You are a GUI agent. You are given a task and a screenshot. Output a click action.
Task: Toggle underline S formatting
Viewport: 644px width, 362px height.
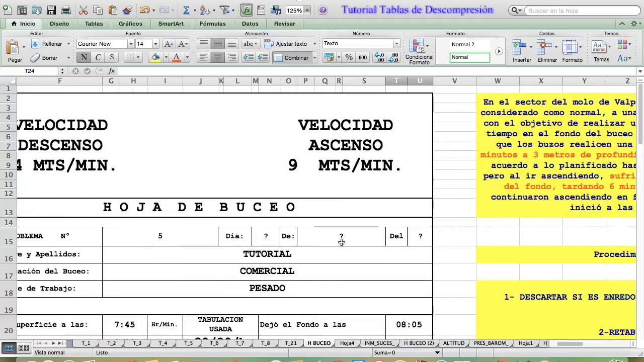point(112,57)
